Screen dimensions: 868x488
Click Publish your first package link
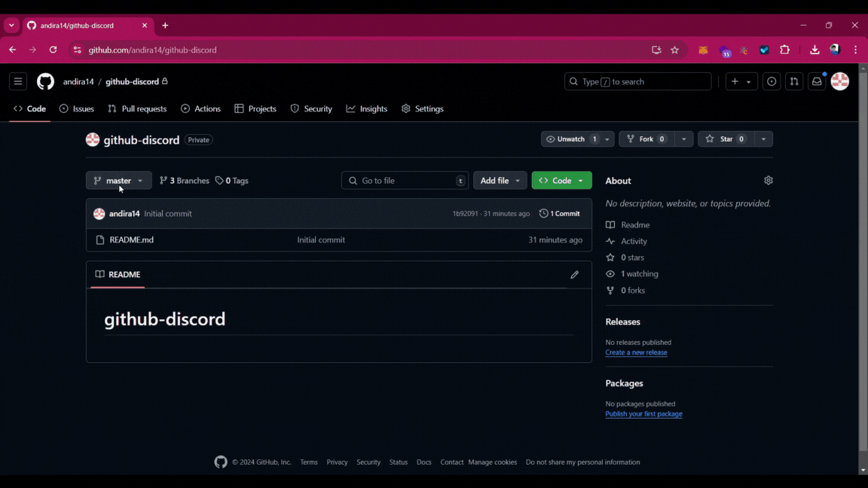click(x=643, y=414)
